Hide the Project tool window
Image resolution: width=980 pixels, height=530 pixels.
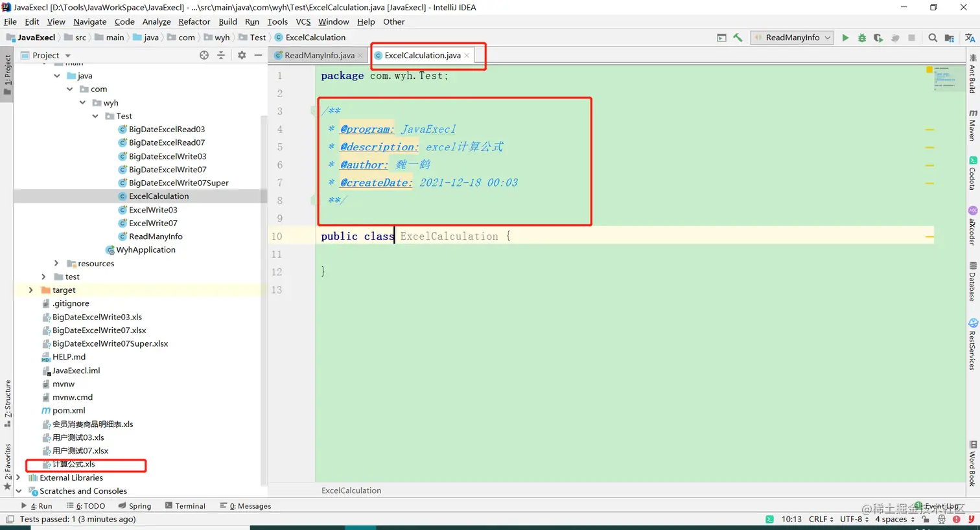[x=258, y=55]
